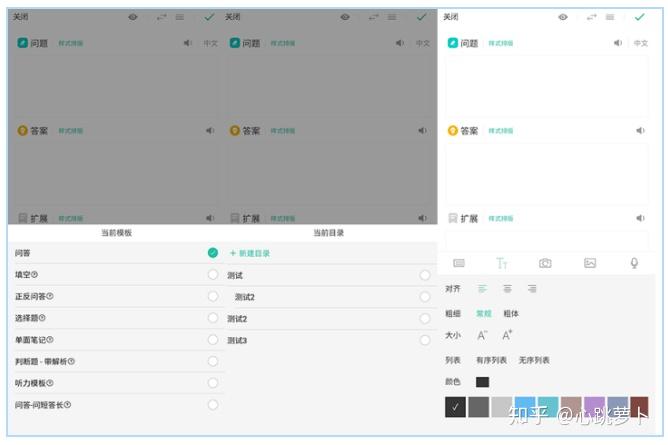Viewport: 668px width, 445px height.
Task: Select the 问答-问短答长 template radio button
Action: (213, 405)
